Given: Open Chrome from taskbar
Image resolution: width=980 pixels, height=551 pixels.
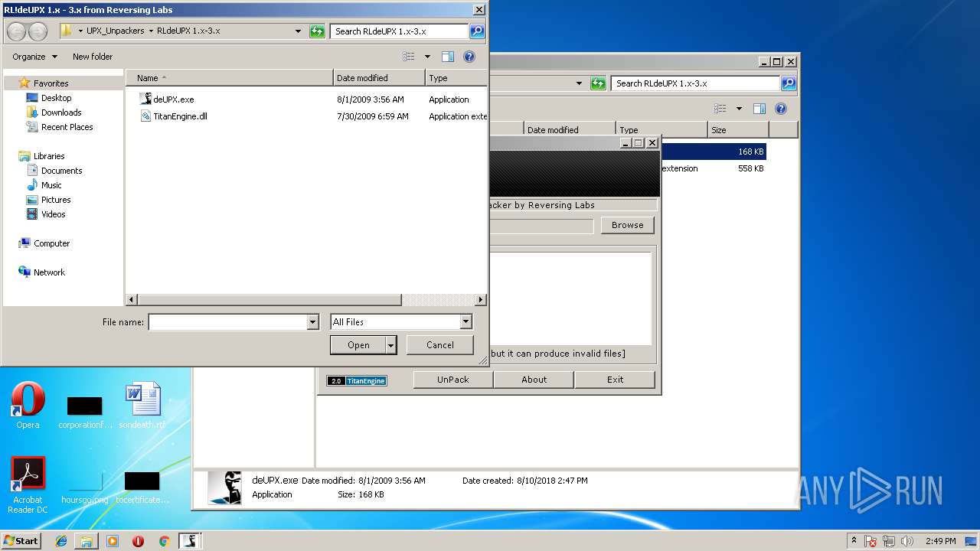Looking at the screenshot, I should 164,541.
